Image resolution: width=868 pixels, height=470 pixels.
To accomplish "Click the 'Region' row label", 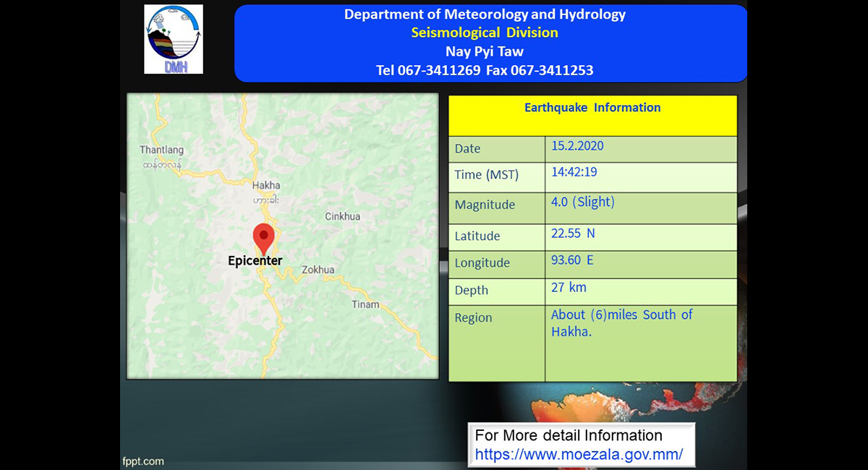I will [473, 318].
